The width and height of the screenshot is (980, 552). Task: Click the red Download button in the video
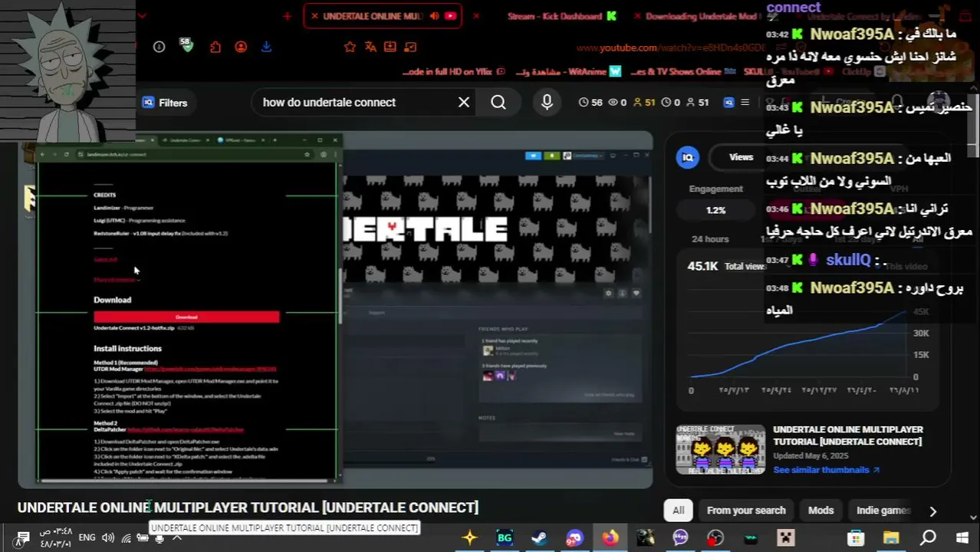186,317
